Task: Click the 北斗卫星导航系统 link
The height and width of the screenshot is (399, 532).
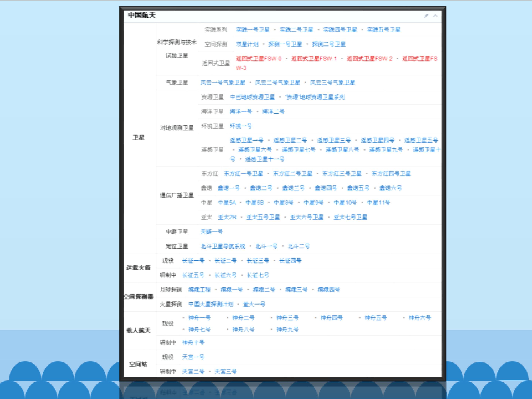Action: [223, 246]
